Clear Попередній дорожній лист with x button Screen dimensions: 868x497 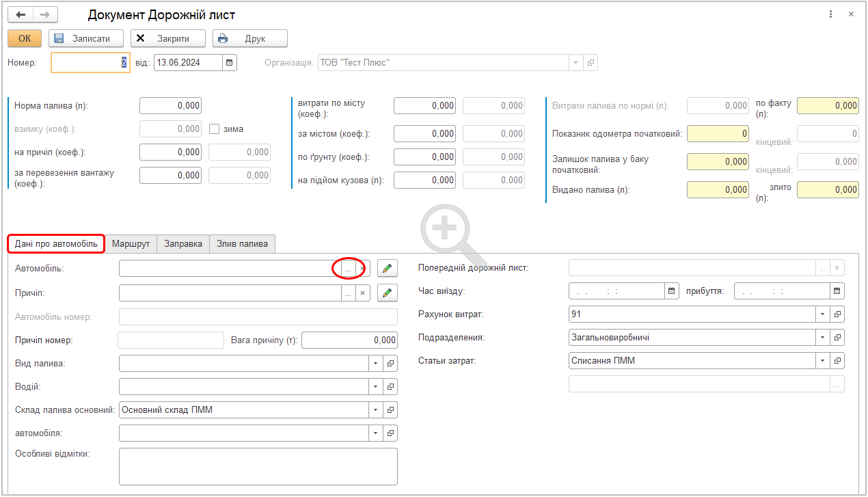(837, 268)
